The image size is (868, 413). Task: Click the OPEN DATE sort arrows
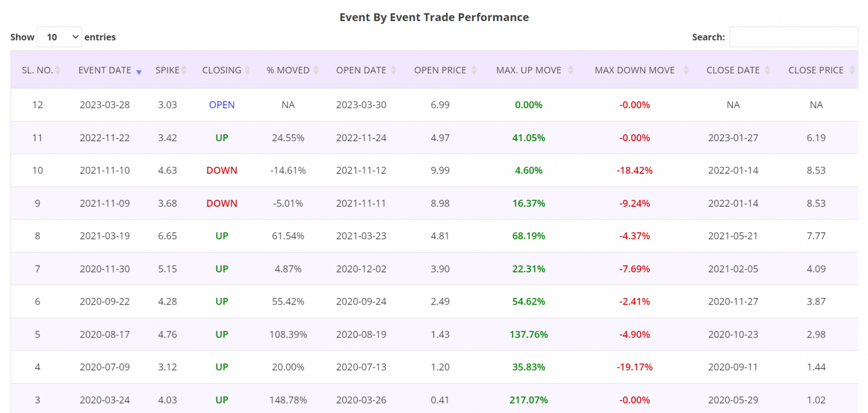[x=393, y=70]
